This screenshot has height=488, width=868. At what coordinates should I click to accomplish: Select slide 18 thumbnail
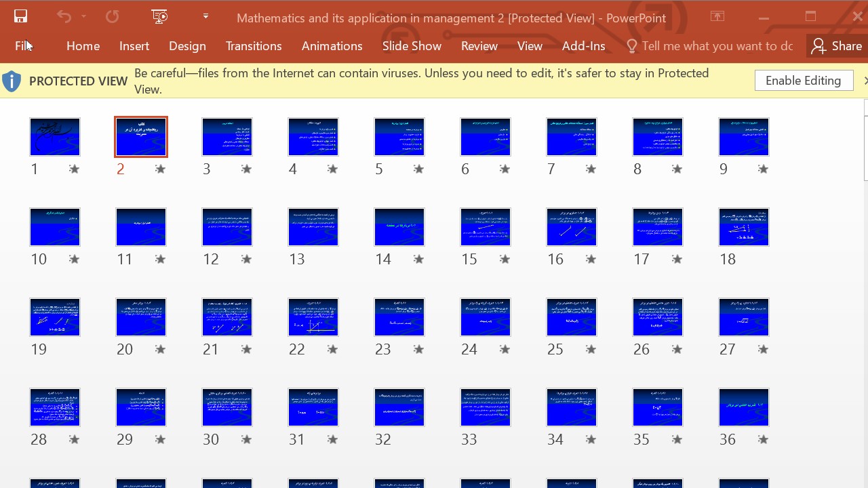[744, 227]
